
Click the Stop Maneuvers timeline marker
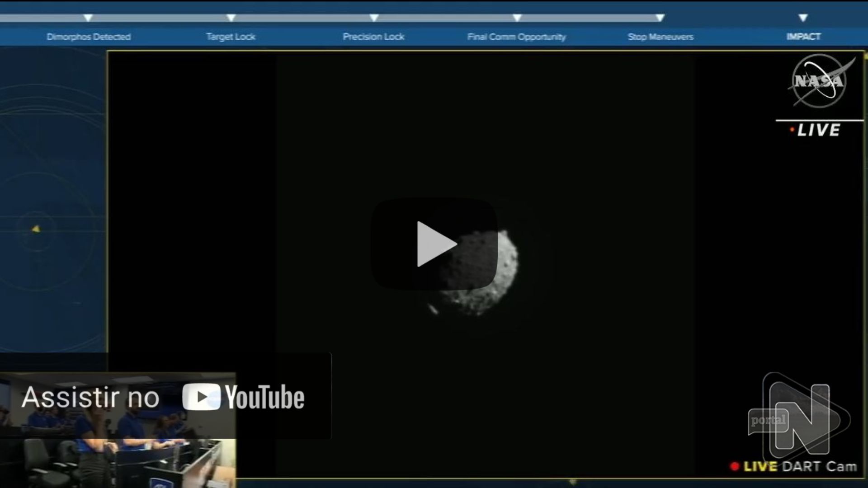(660, 18)
